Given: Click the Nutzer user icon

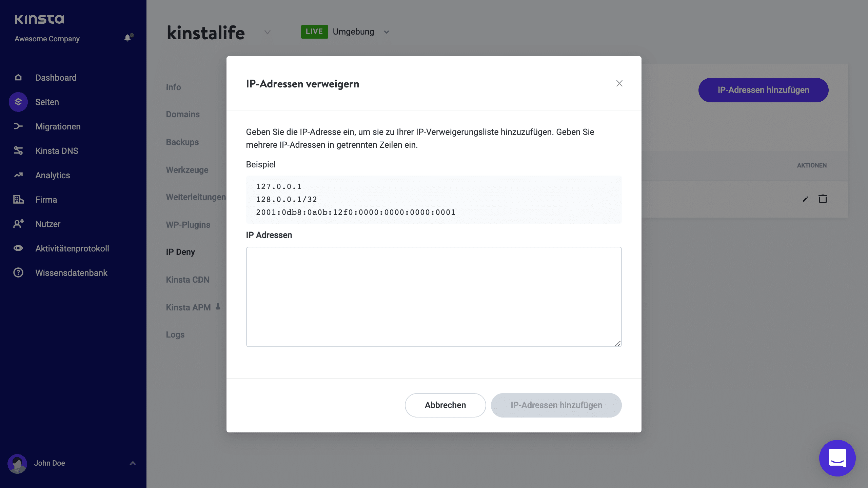Looking at the screenshot, I should coord(18,224).
